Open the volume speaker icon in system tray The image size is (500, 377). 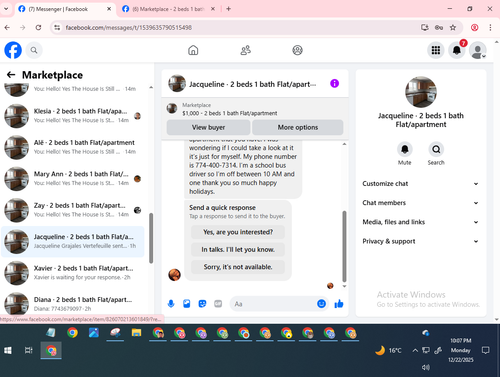coord(425,367)
